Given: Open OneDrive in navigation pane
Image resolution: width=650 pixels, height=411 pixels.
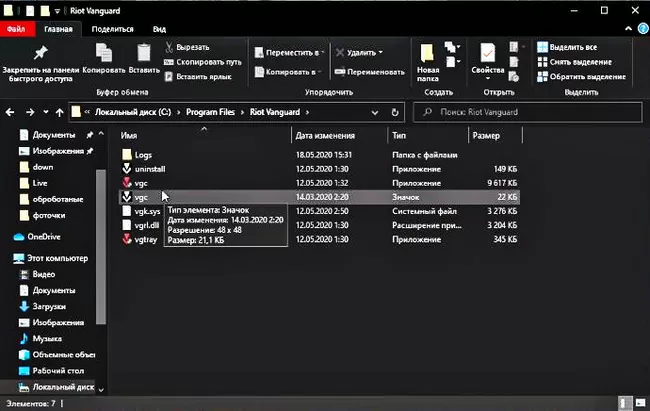Looking at the screenshot, I should [44, 237].
